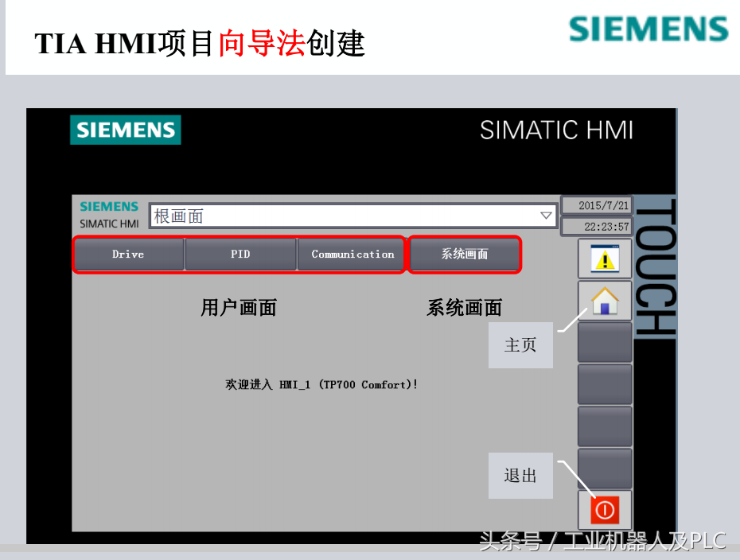Click the welcome text for HMI_1 TP700 Comfort
Image resolution: width=740 pixels, height=560 pixels.
tap(321, 385)
